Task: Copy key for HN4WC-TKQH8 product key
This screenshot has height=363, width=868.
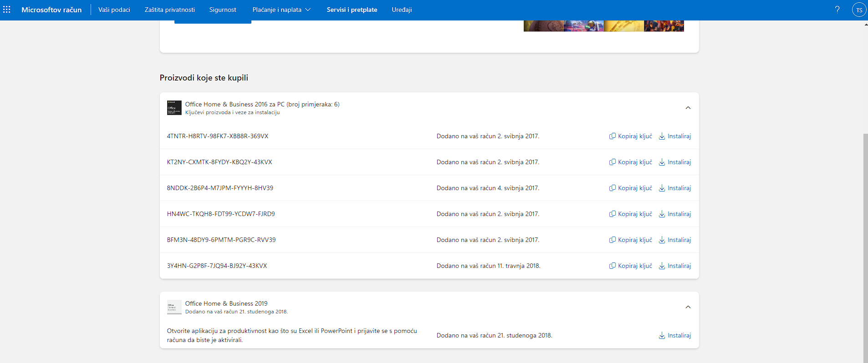Action: click(x=631, y=214)
